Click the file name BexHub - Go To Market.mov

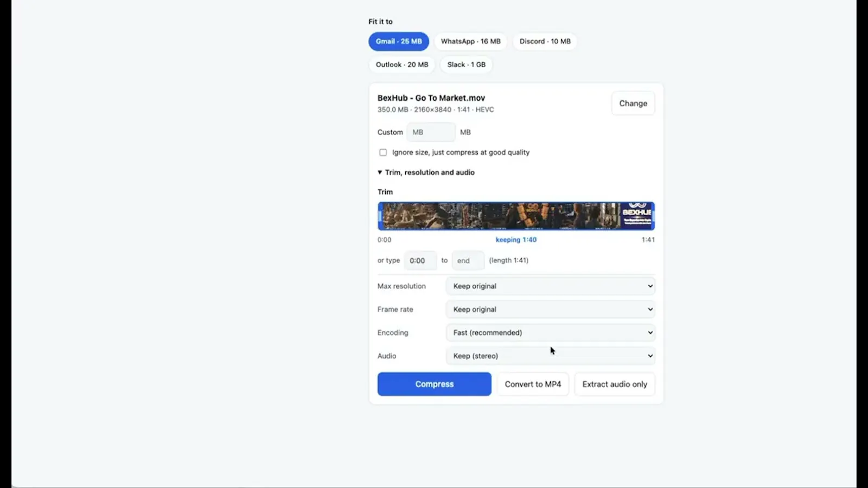[431, 98]
